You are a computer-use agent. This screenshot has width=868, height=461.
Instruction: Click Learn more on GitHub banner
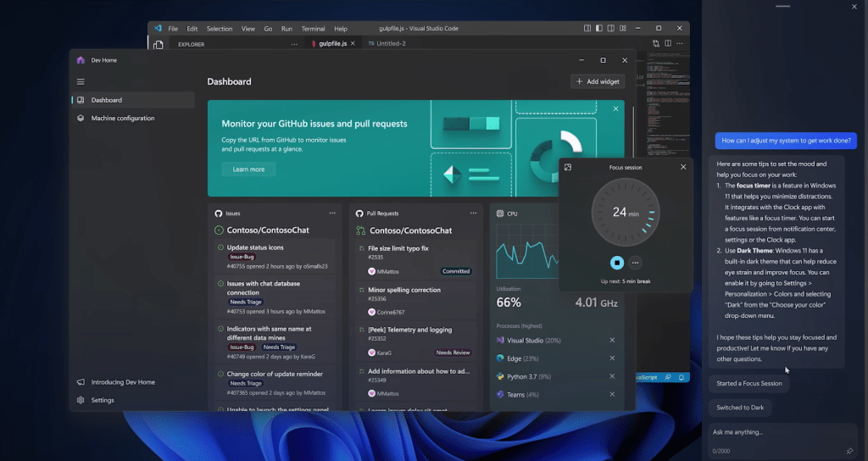[x=248, y=169]
